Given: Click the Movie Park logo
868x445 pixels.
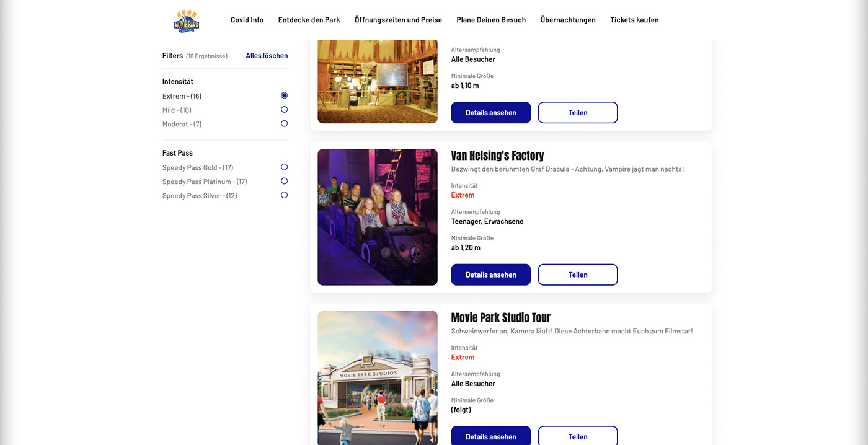Looking at the screenshot, I should [x=186, y=20].
